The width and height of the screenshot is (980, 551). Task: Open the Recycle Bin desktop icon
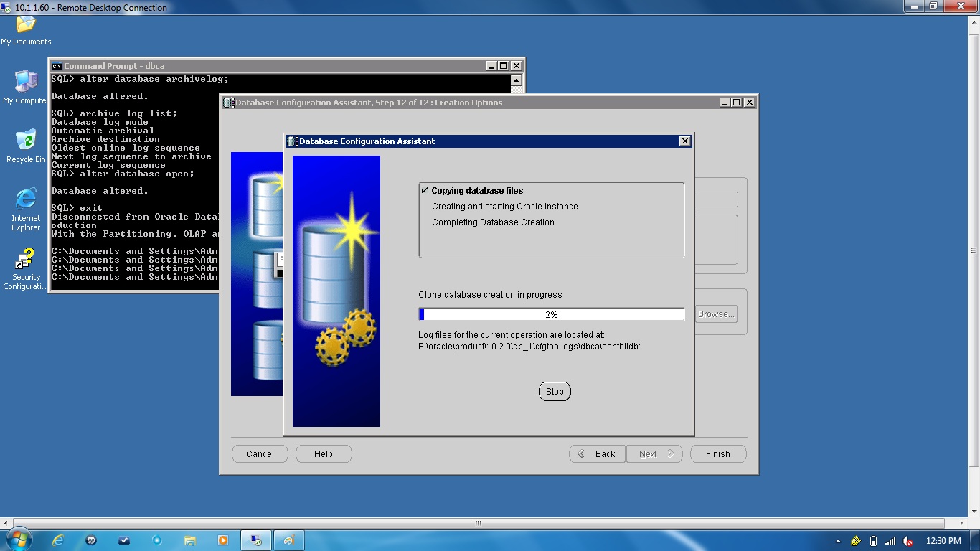coord(24,141)
